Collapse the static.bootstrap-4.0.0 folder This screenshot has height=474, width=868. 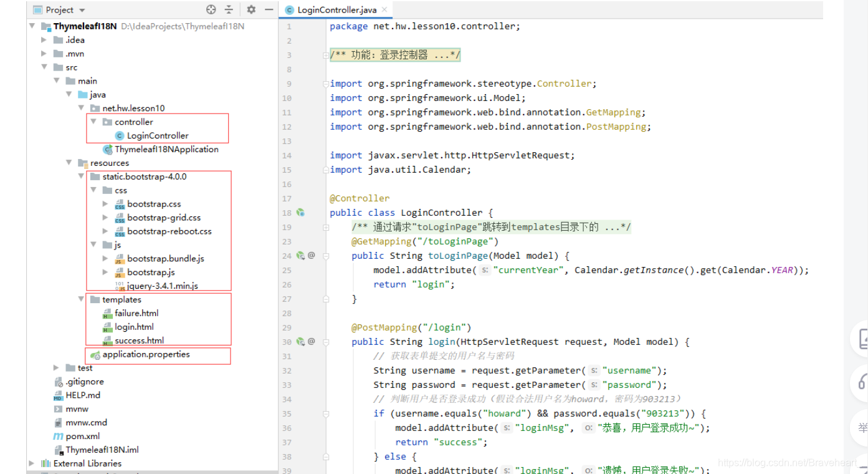81,177
